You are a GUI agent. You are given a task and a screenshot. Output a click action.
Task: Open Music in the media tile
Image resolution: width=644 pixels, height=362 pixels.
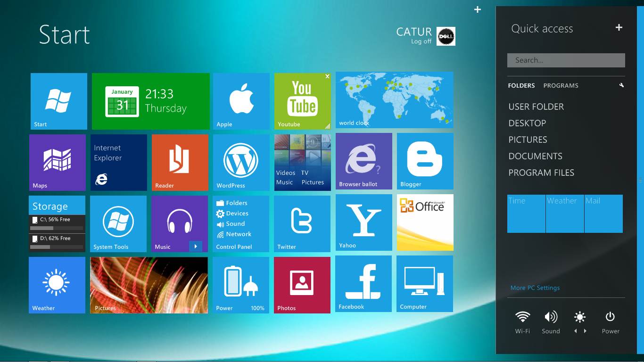tap(284, 182)
